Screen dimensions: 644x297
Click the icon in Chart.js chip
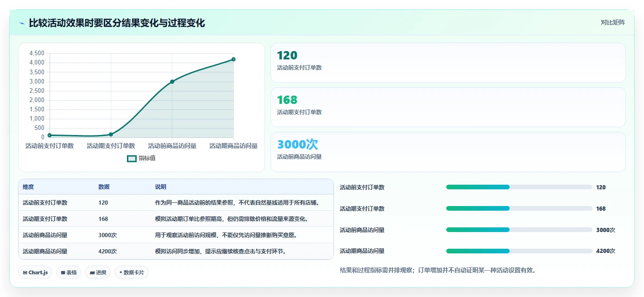click(25, 273)
